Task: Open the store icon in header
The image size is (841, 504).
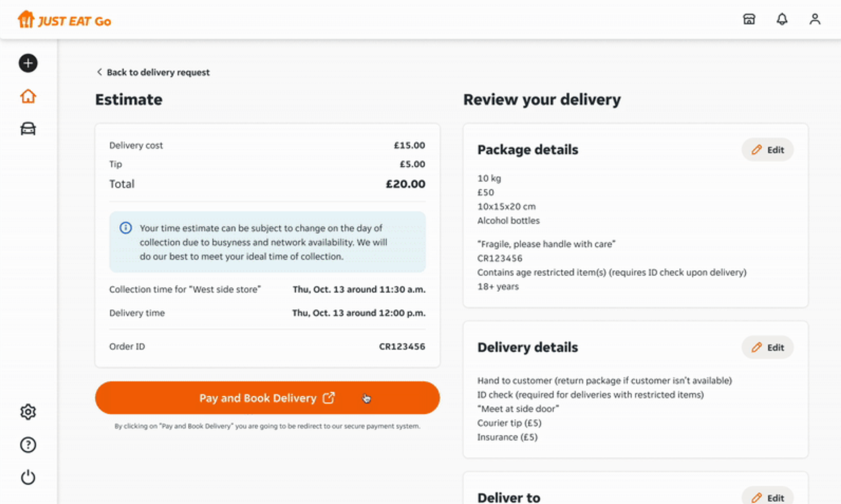Action: 749,19
